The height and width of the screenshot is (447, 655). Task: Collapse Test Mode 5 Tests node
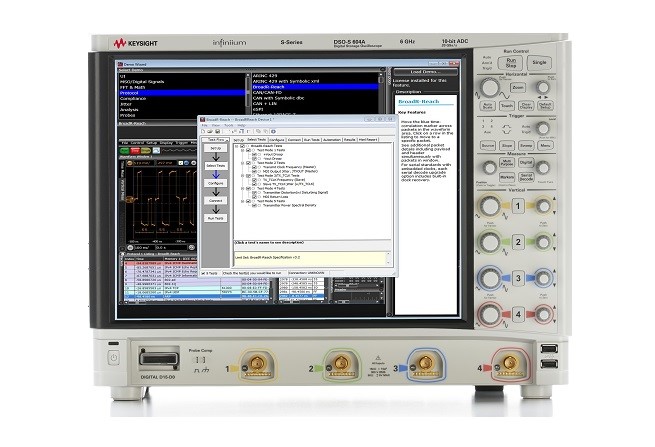(x=243, y=201)
